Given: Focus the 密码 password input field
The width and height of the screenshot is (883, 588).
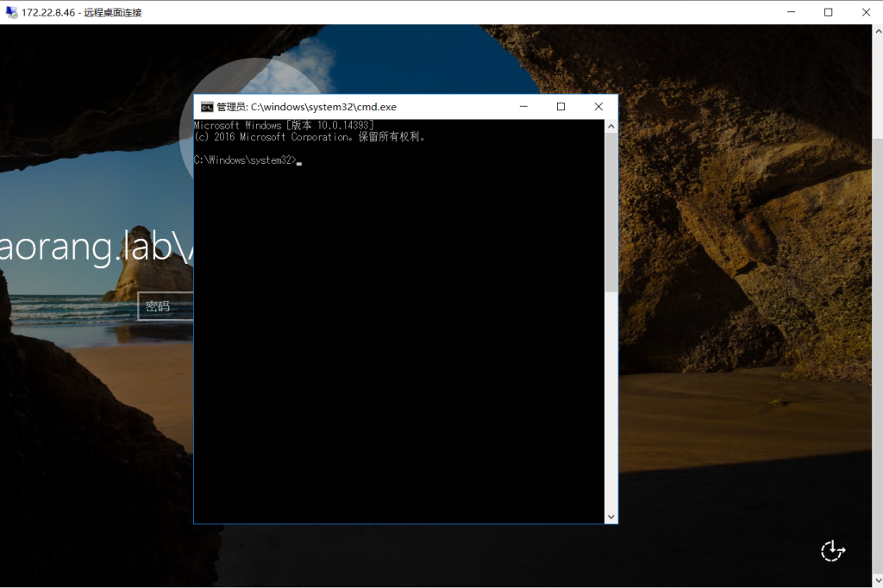Looking at the screenshot, I should point(166,306).
